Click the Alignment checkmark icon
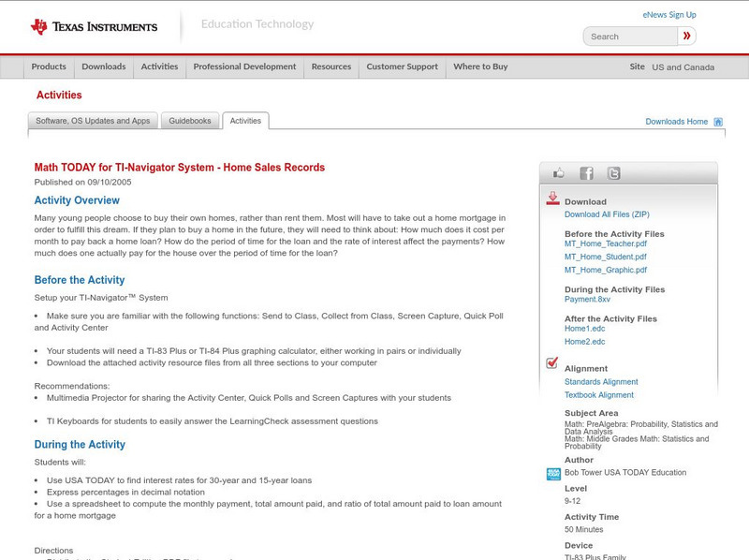 551,363
